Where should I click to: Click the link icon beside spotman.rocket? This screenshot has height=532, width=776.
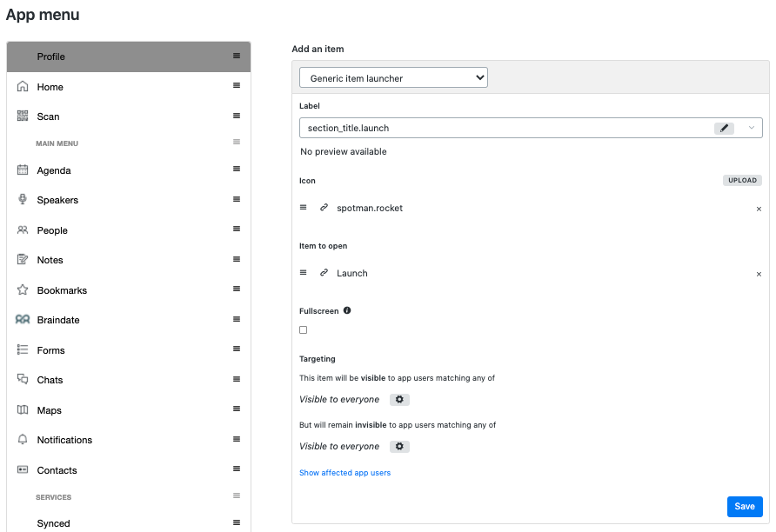click(324, 207)
